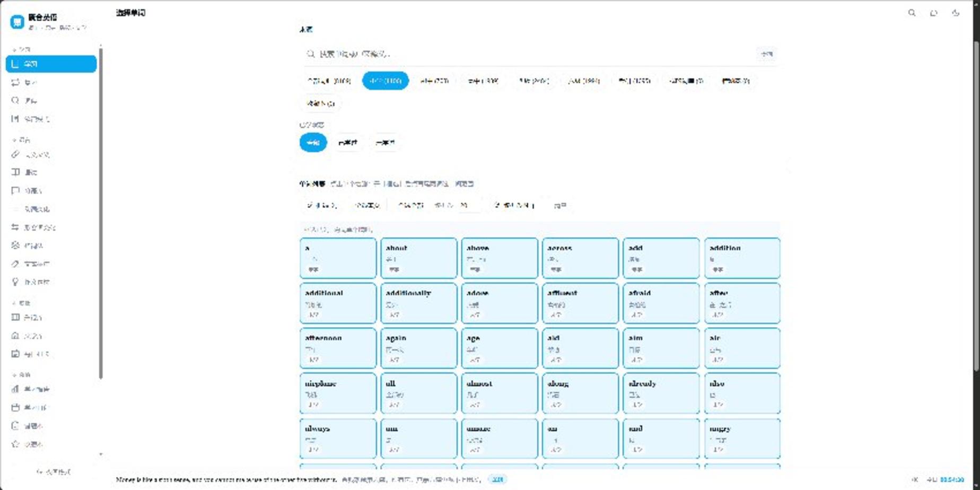The image size is (980, 490).
Task: Select the word card "above"
Action: pyautogui.click(x=500, y=258)
